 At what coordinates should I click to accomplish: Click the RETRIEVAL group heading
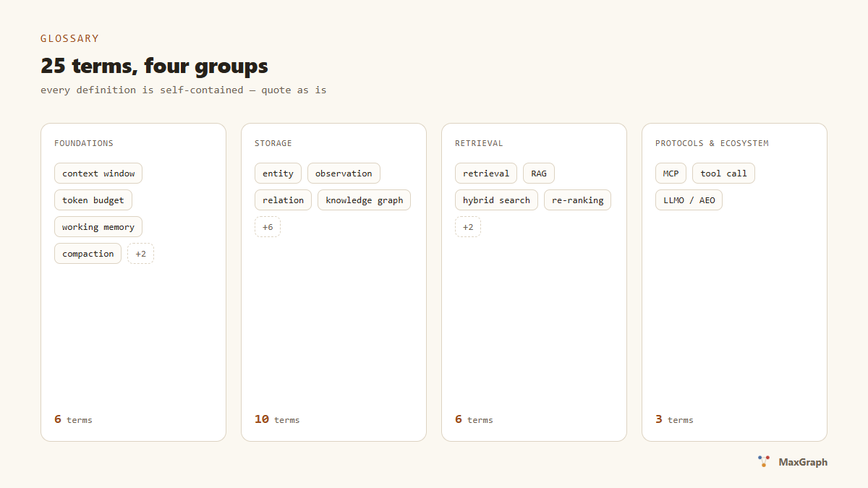(x=479, y=143)
